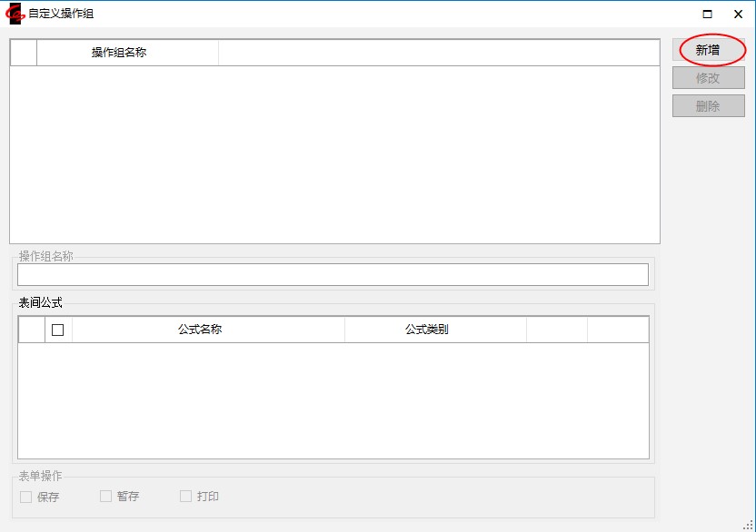Toggle the select-all checkbox in 表间公式 header
Screen dimensions: 756x532
(x=58, y=330)
